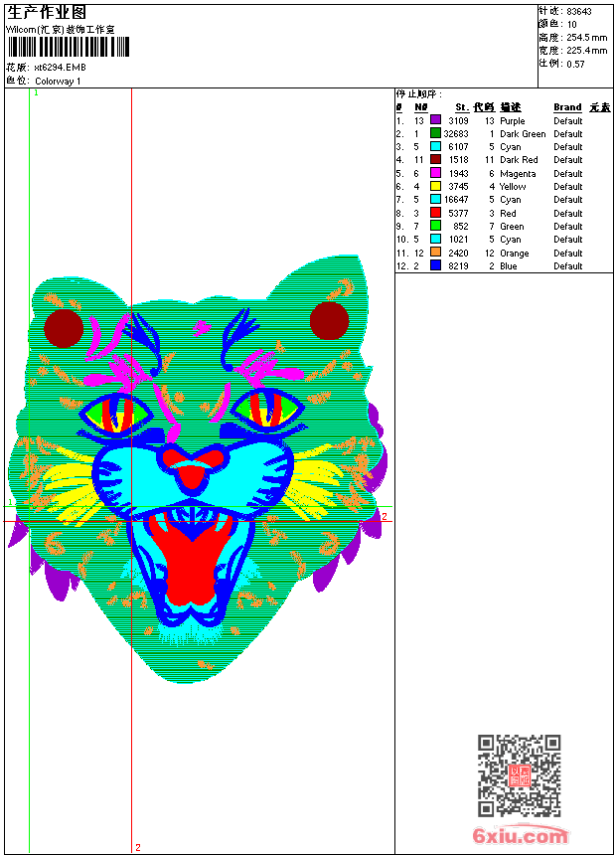Select the Yellow color swatch
This screenshot has width=616, height=855.
[x=435, y=186]
